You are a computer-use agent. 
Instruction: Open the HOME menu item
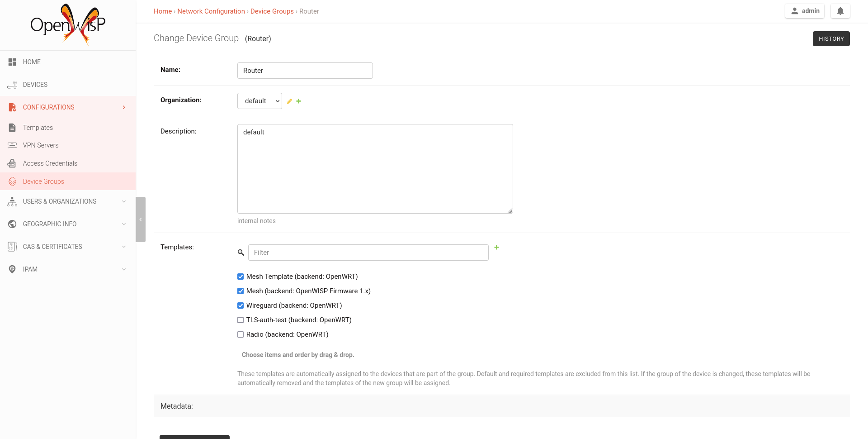click(x=68, y=62)
